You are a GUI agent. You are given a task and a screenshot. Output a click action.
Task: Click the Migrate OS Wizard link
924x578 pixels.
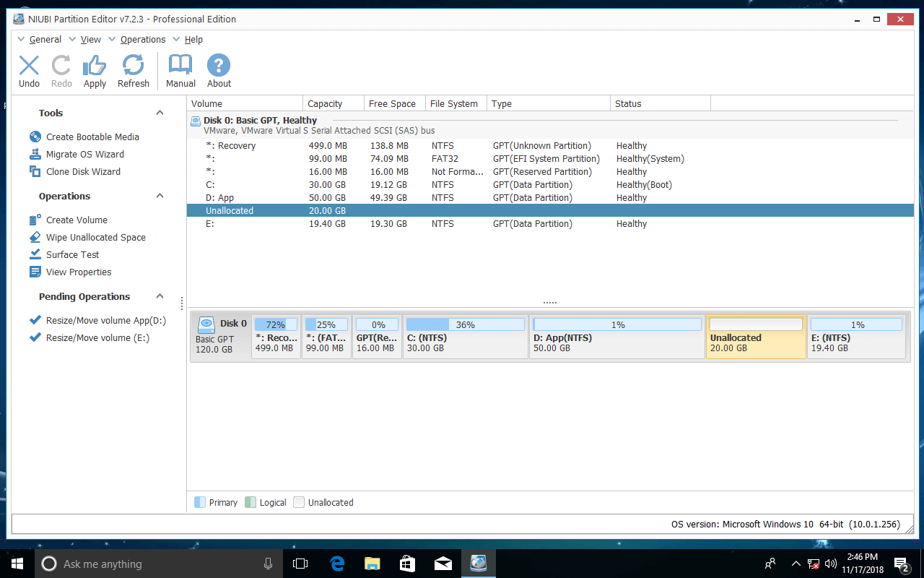click(85, 154)
